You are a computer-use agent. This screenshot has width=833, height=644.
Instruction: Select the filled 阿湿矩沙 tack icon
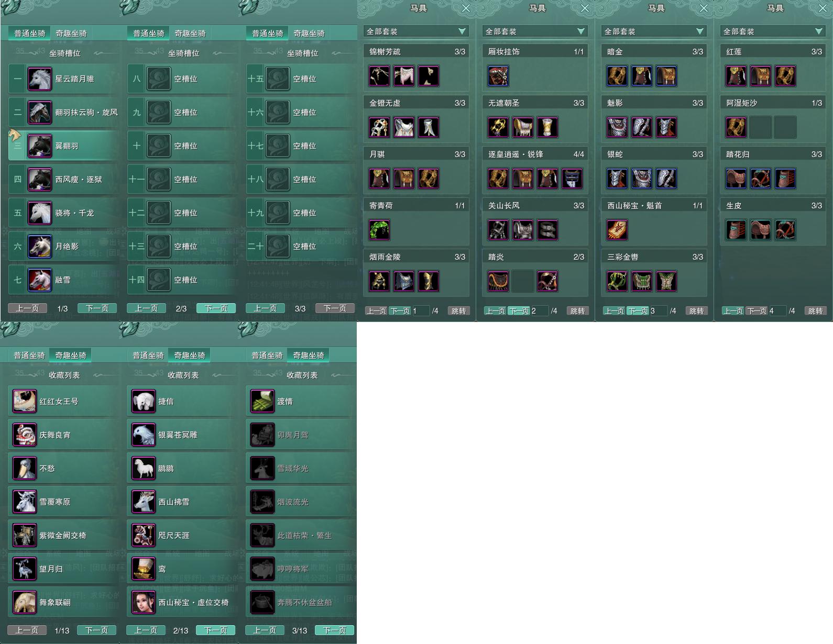coord(736,127)
